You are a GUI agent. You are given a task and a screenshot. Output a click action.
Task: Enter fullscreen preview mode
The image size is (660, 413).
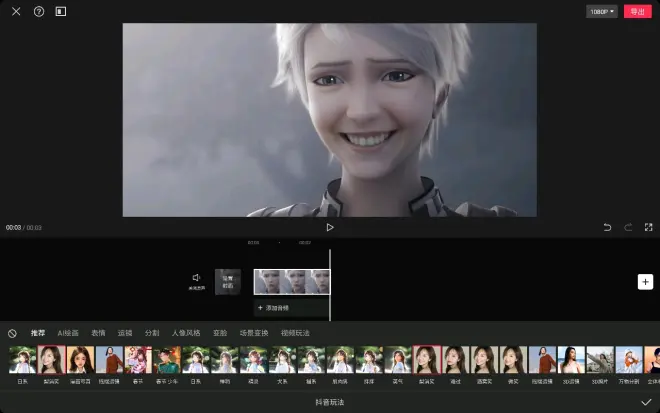[x=648, y=227]
